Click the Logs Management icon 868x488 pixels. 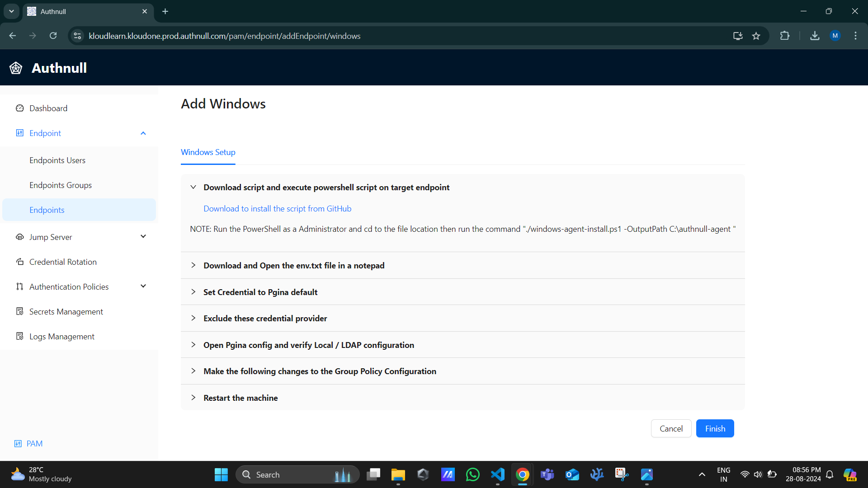[x=20, y=336]
